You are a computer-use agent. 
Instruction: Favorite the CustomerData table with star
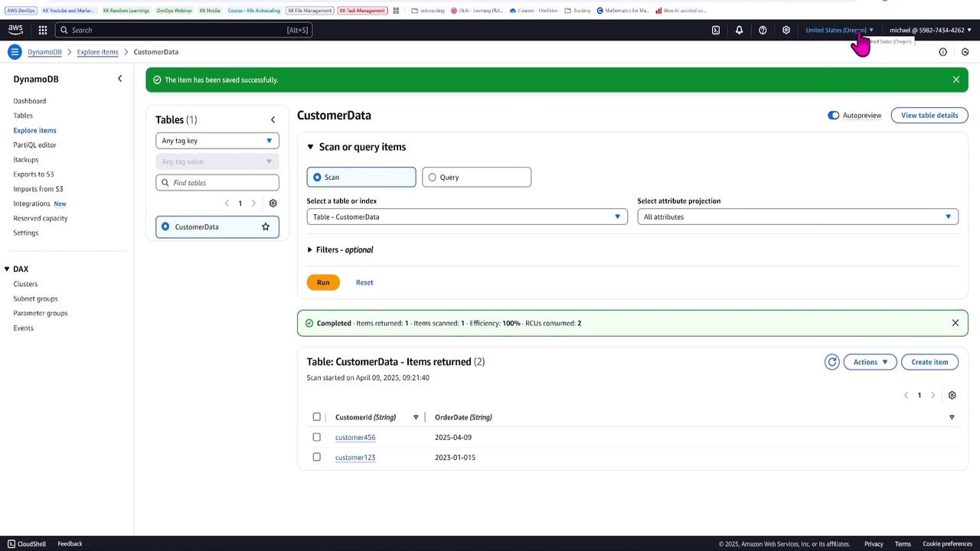[266, 227]
